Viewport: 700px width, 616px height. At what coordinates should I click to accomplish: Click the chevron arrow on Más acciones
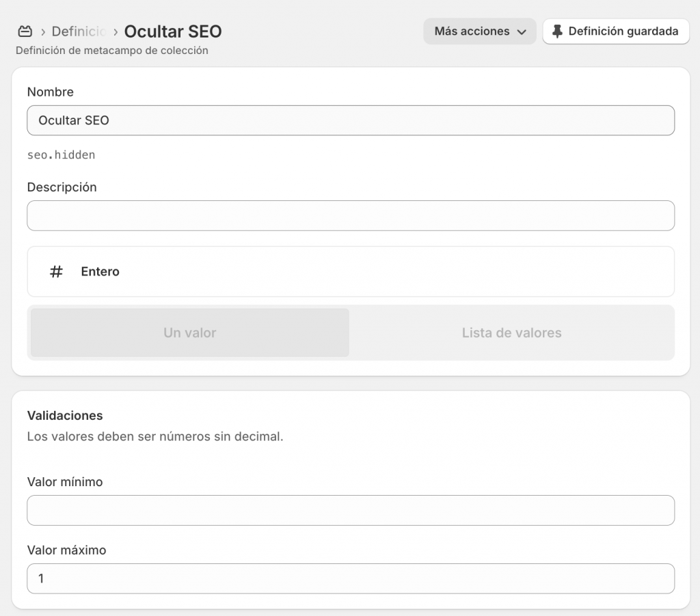(522, 32)
